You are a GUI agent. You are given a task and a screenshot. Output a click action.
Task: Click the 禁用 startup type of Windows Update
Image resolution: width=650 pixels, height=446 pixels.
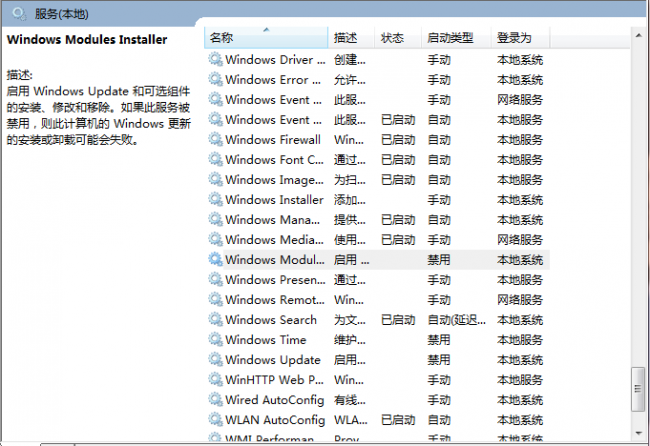[x=439, y=360]
